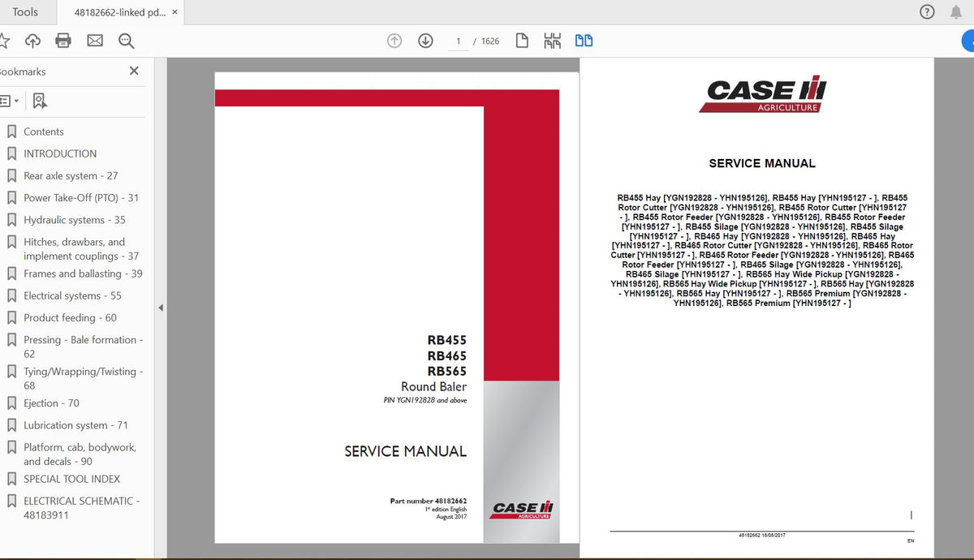Click the cover page of the manual

click(397, 308)
